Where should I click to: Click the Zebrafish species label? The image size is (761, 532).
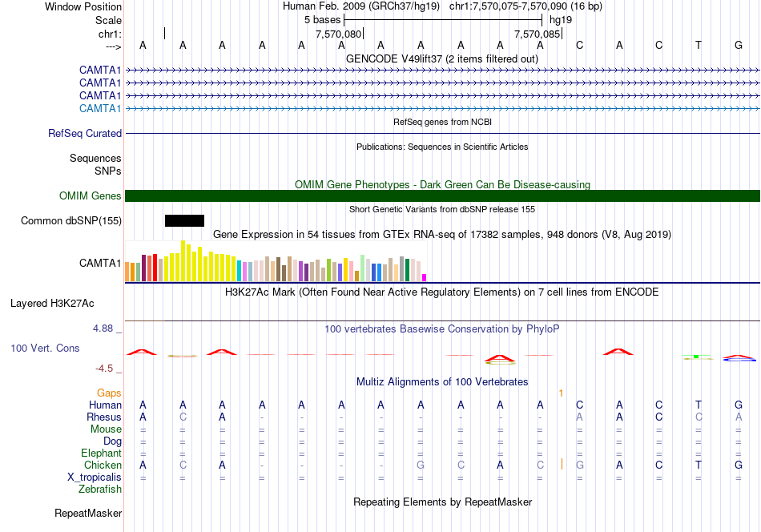[100, 490]
